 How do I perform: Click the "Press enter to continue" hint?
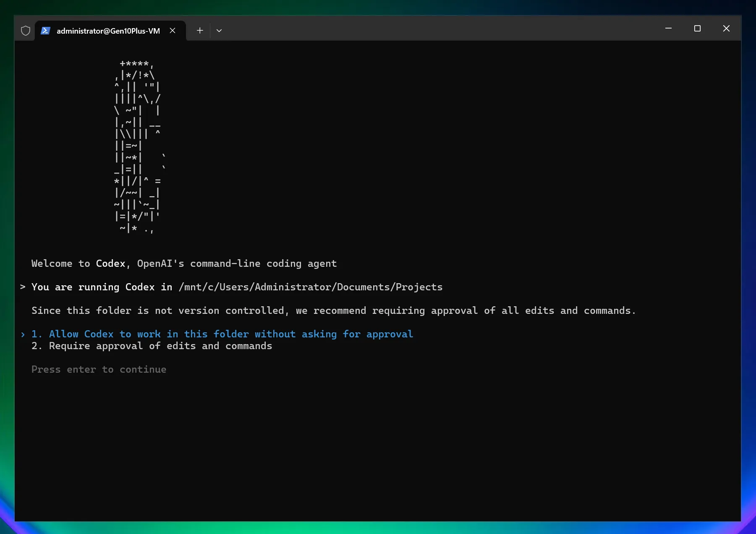[x=99, y=369]
